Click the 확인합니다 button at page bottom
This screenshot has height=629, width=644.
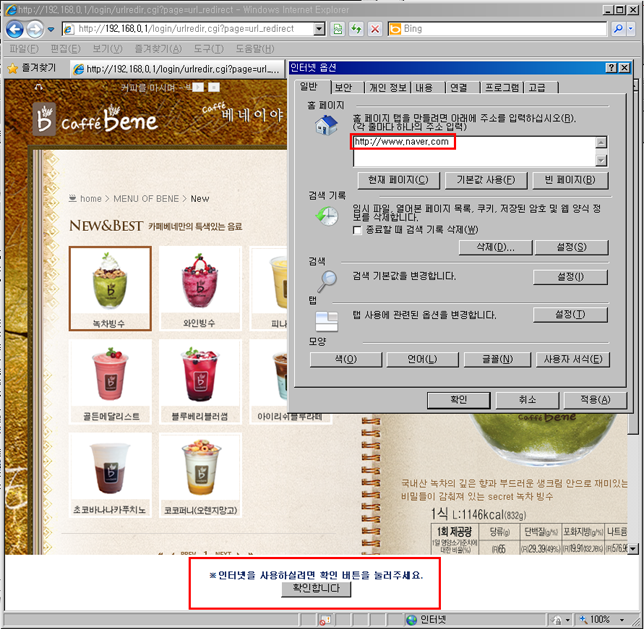[316, 589]
